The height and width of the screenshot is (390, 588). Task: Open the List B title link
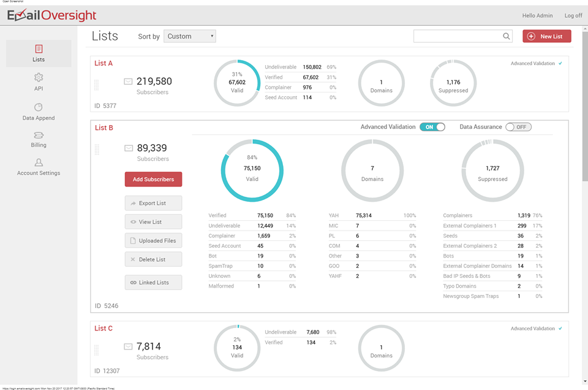point(104,128)
